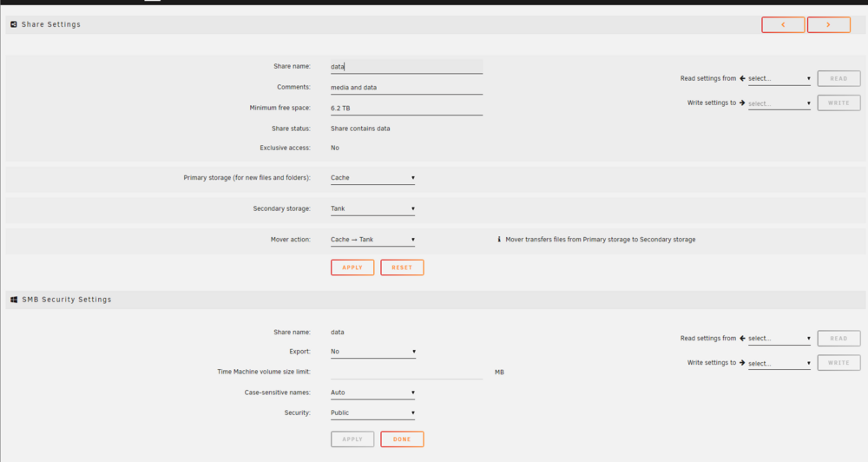The image size is (868, 462).
Task: Click the Share Settings header icon
Action: click(x=14, y=24)
